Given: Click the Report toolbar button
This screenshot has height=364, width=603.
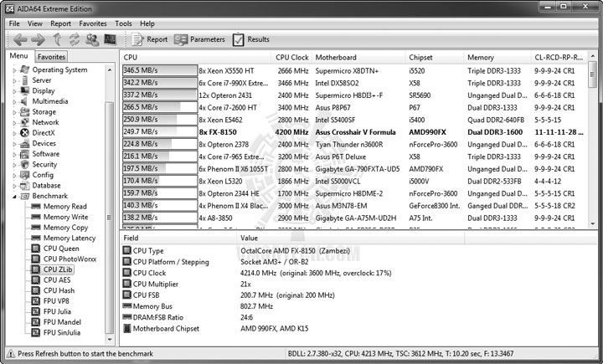Looking at the screenshot, I should point(150,39).
